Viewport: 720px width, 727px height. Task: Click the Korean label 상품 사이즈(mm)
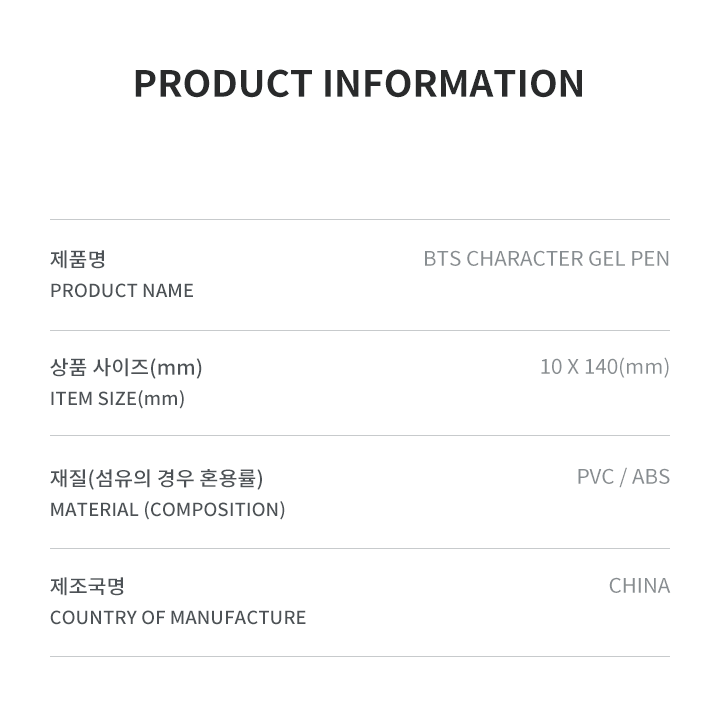click(126, 367)
